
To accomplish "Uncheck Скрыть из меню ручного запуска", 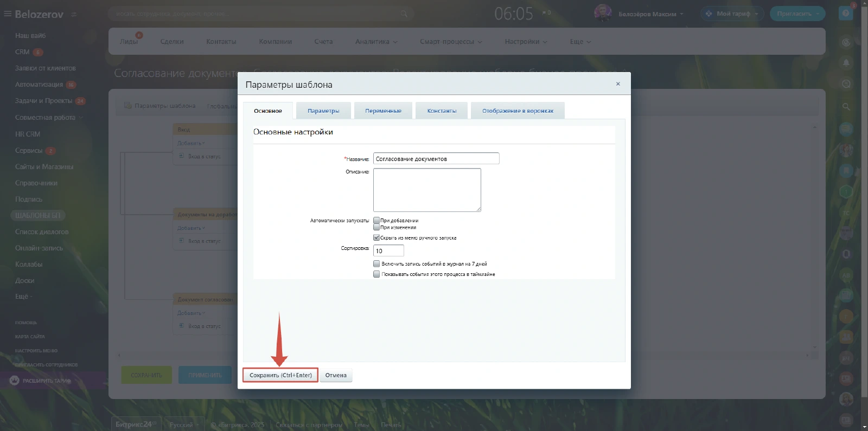I will coord(376,238).
